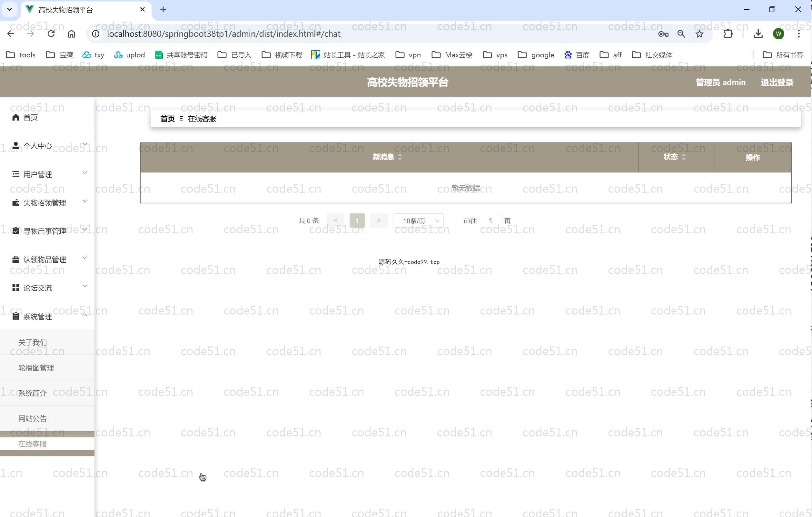The height and width of the screenshot is (517, 812).
Task: Open the browser downloads icon
Action: coord(758,34)
